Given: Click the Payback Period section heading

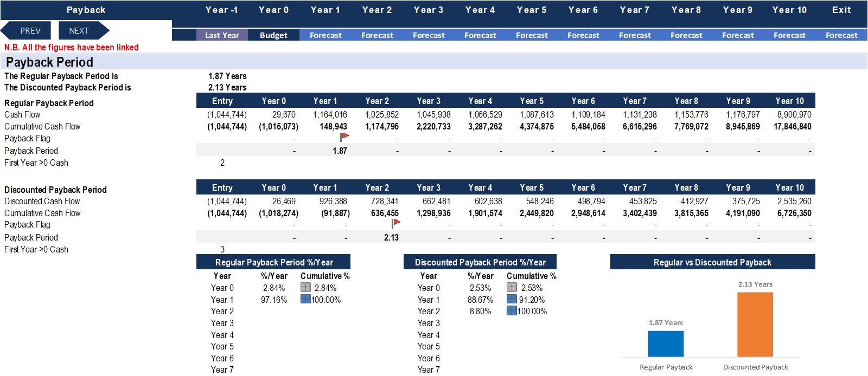Looking at the screenshot, I should (49, 62).
